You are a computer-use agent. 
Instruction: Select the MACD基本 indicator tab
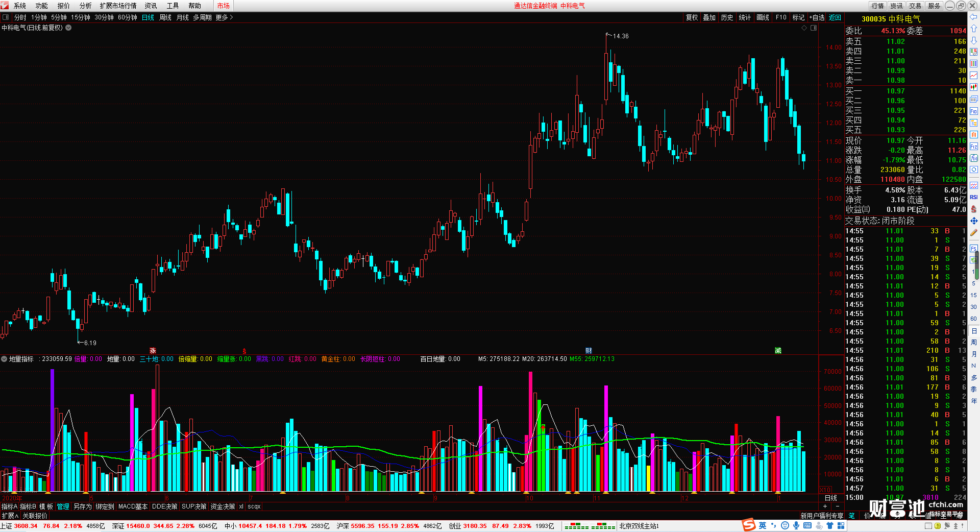(x=133, y=506)
